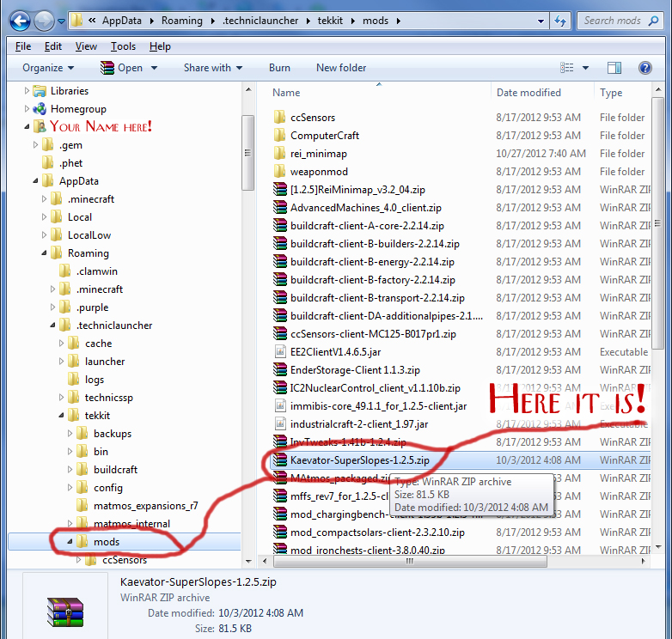Sort by the Date modified column header
Screen dimensions: 672x639
coord(528,93)
